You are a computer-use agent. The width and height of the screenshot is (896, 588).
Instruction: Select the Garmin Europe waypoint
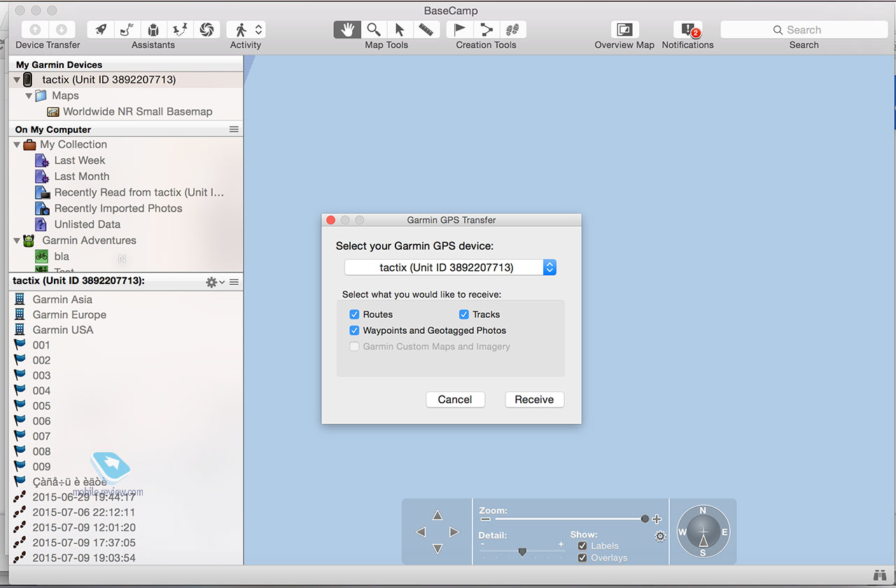pos(69,315)
